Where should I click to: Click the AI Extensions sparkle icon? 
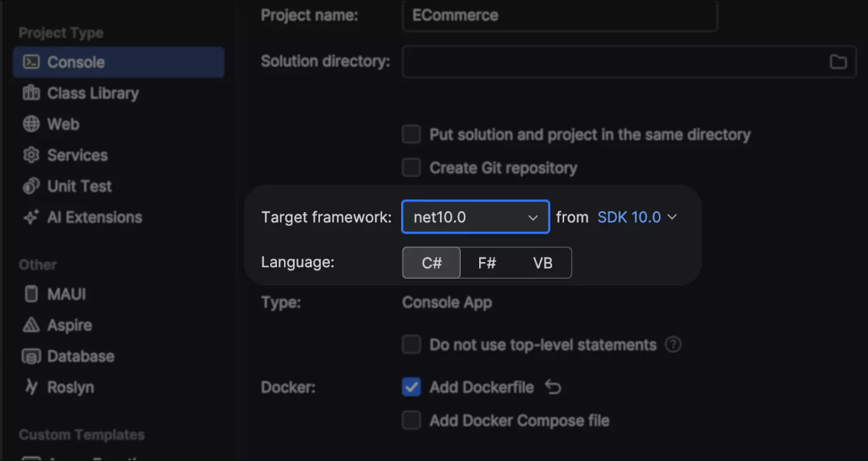(31, 217)
